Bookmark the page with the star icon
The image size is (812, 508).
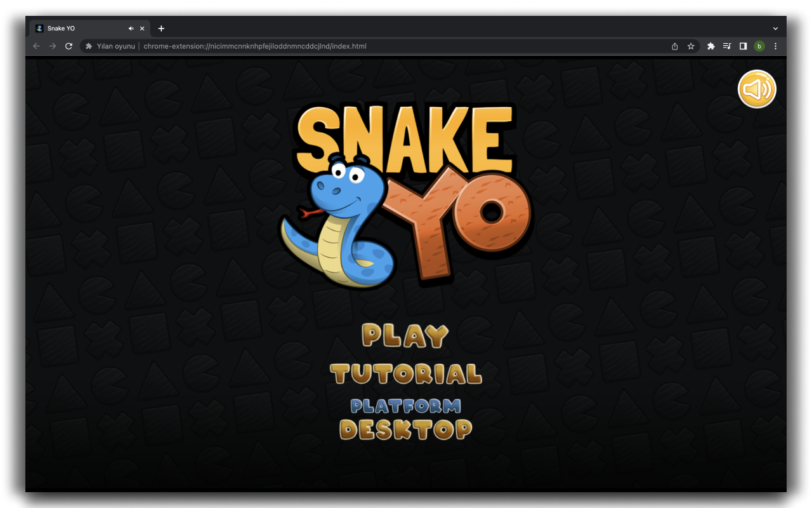690,46
